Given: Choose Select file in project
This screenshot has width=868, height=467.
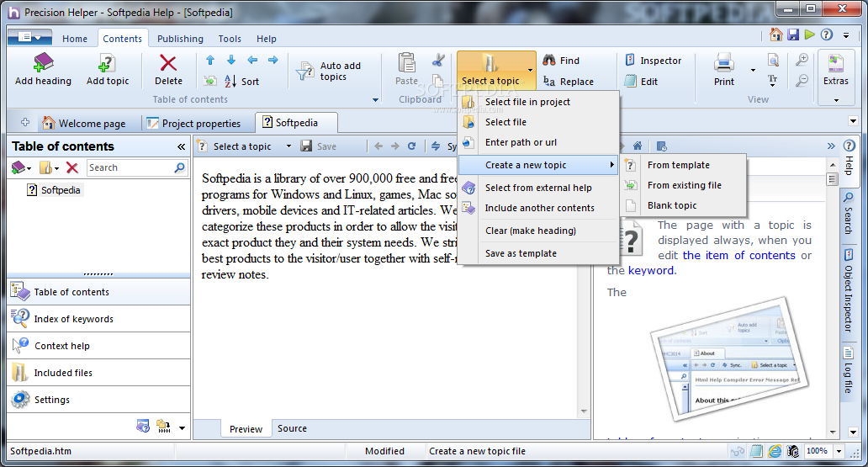Looking at the screenshot, I should (x=538, y=102).
